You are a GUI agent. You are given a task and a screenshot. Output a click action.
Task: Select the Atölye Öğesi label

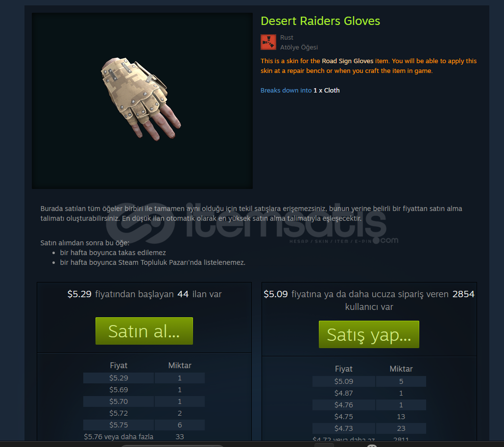299,47
